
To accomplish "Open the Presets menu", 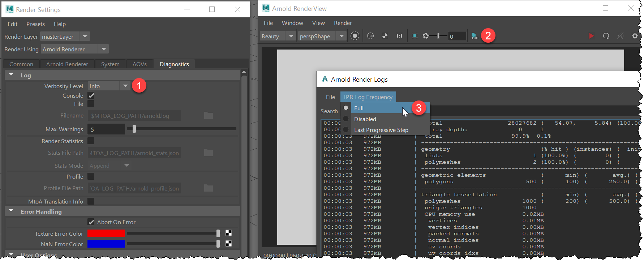I will [35, 24].
